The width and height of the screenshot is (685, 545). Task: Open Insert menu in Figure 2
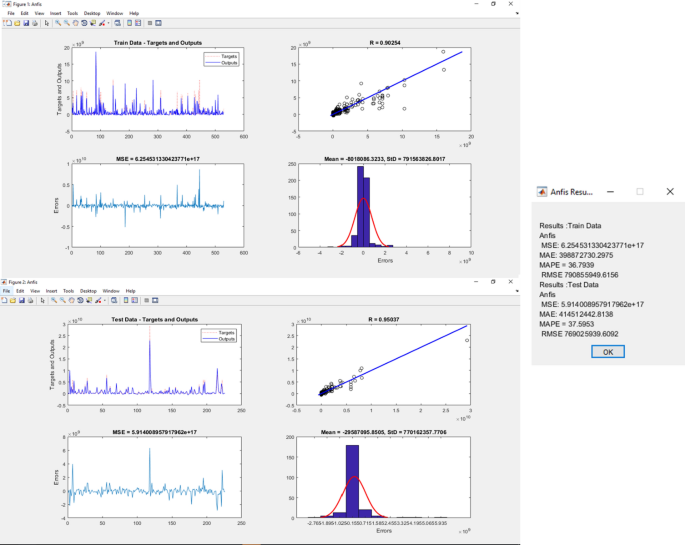click(52, 291)
